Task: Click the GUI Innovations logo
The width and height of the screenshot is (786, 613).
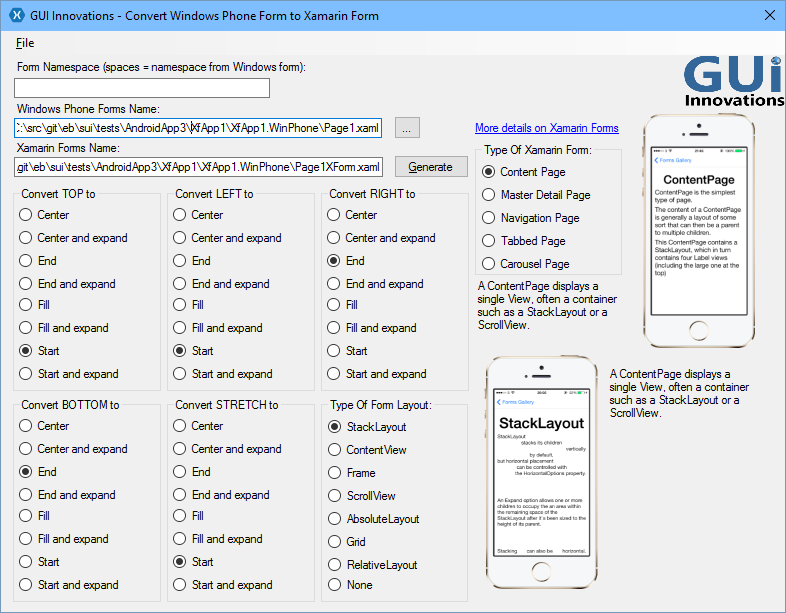Action: 733,81
